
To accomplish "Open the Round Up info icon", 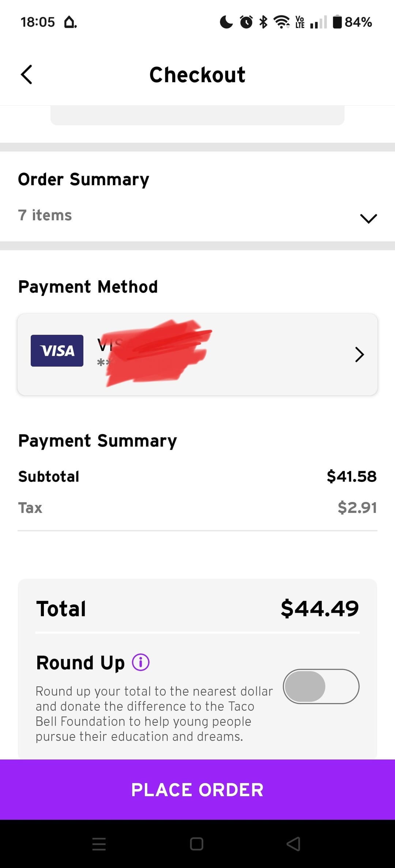I will (x=141, y=662).
